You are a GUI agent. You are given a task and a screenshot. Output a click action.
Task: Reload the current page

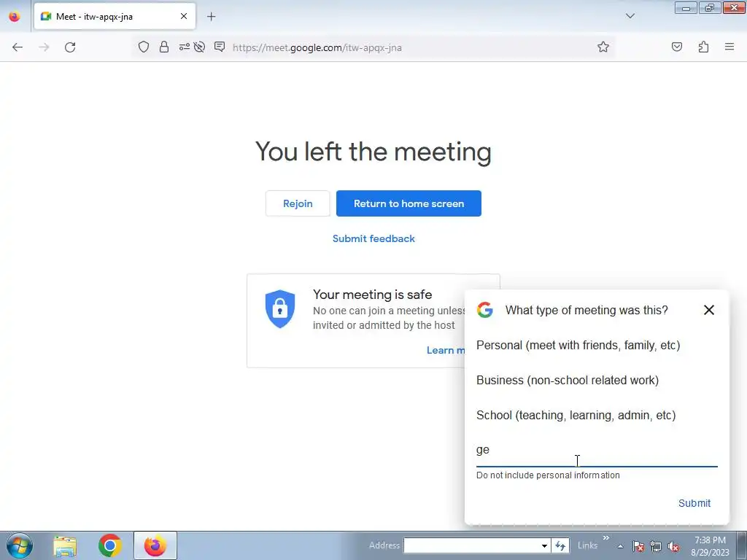(x=70, y=47)
